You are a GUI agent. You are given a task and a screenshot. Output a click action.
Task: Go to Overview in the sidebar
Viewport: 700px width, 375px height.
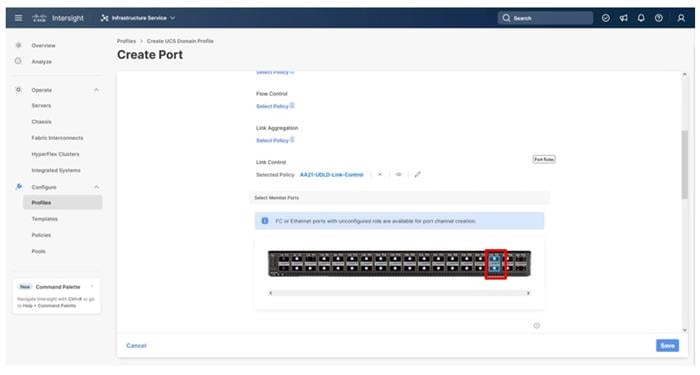[x=43, y=46]
